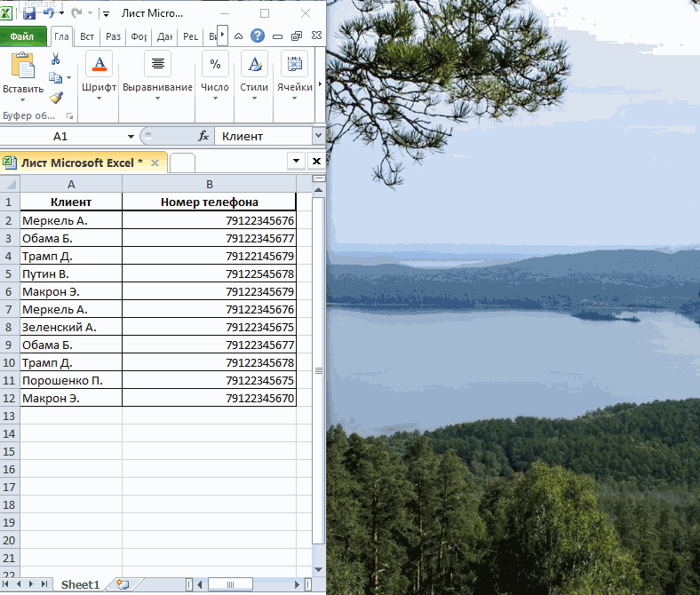Click the Excel application icon in the title bar
Viewport: 700px width, 595px height.
pos(6,13)
